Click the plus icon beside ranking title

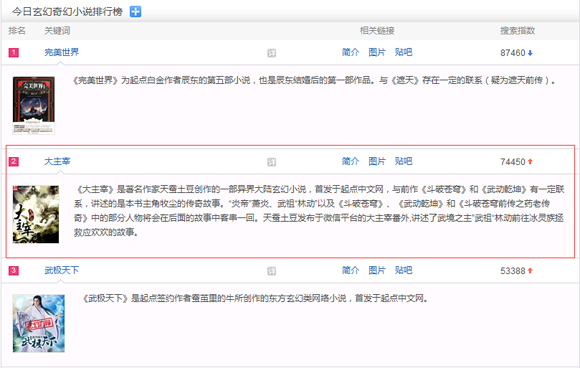tap(135, 12)
